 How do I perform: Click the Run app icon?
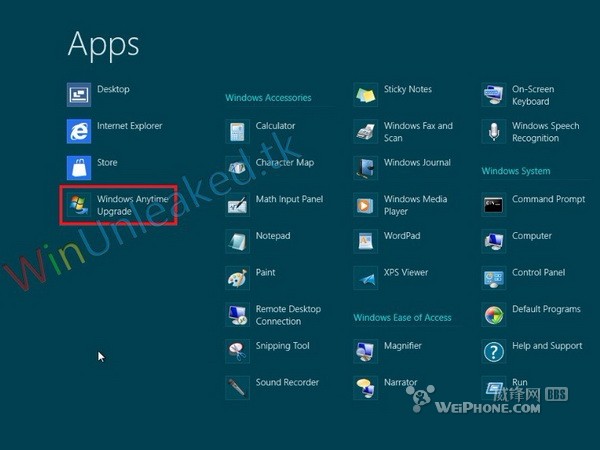[x=494, y=388]
